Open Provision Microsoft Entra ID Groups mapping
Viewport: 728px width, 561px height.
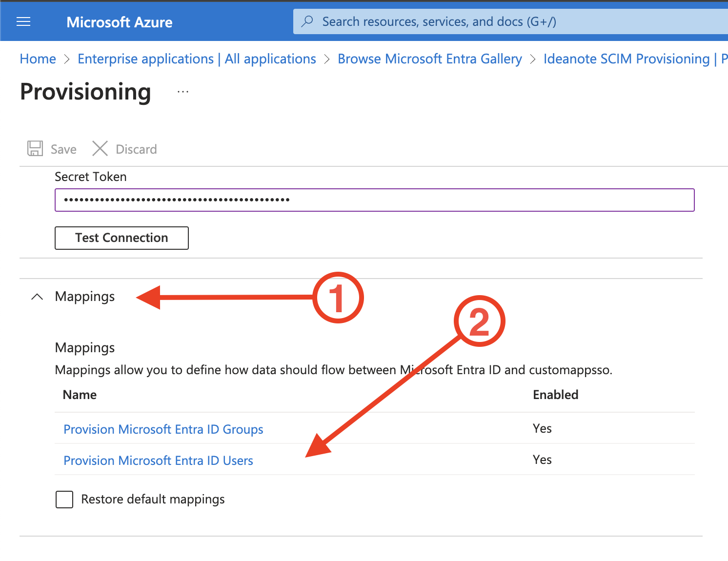[163, 429]
